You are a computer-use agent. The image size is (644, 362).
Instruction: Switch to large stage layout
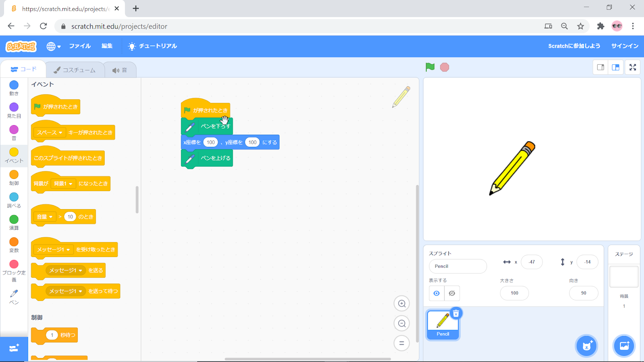point(616,67)
